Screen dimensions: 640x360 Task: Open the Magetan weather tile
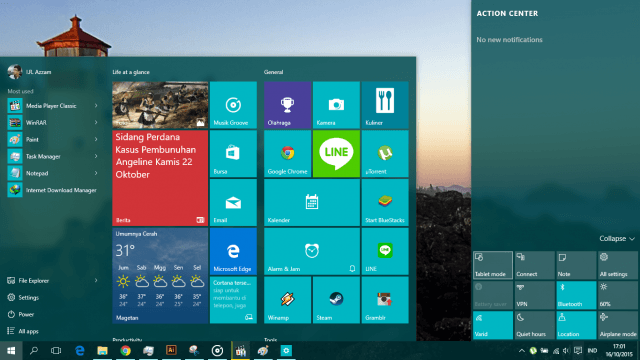click(x=160, y=276)
